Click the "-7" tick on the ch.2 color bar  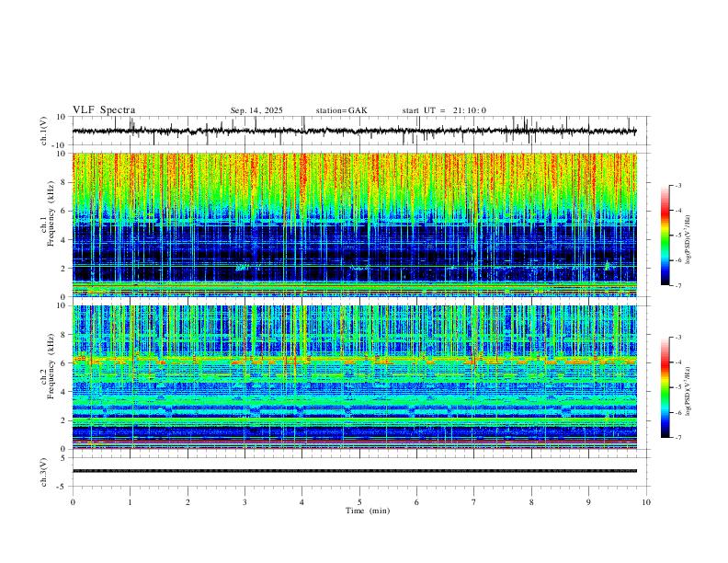pos(677,437)
